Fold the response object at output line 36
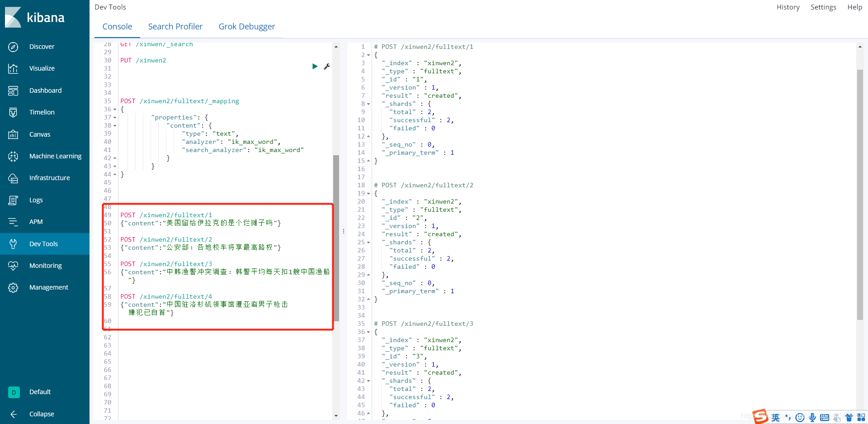The height and width of the screenshot is (424, 868). [368, 332]
